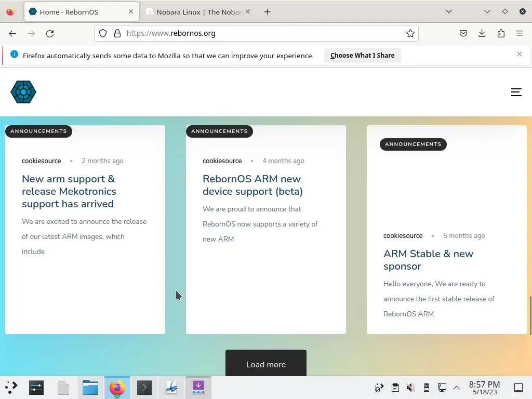Viewport: 532px width, 399px height.
Task: Open New arm support & release Mekotronics article
Action: [x=69, y=191]
